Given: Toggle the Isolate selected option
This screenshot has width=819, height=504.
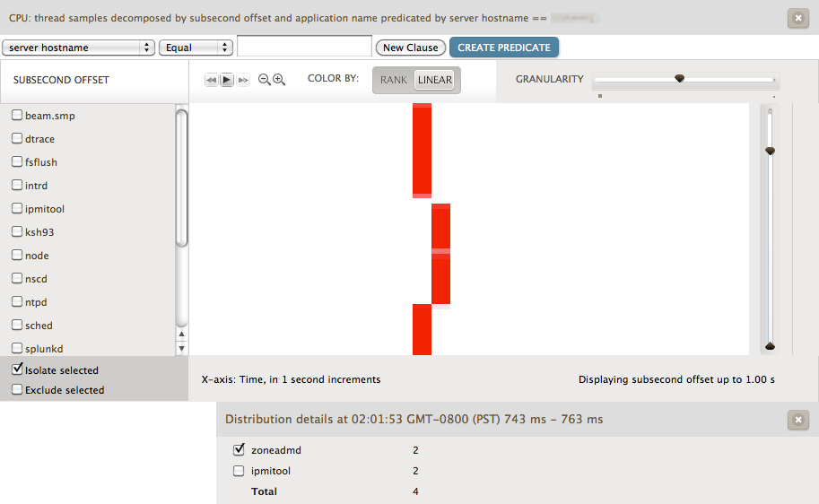Looking at the screenshot, I should [x=17, y=369].
